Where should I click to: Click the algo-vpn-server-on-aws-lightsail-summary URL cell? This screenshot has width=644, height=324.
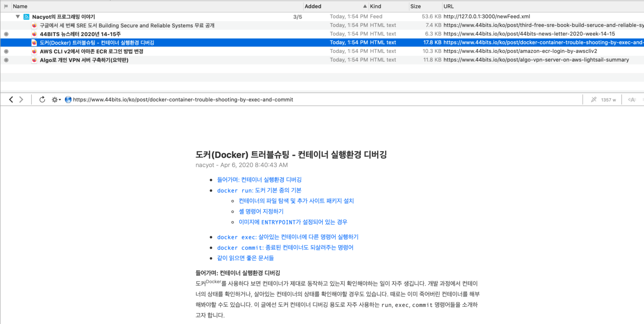[x=536, y=60]
